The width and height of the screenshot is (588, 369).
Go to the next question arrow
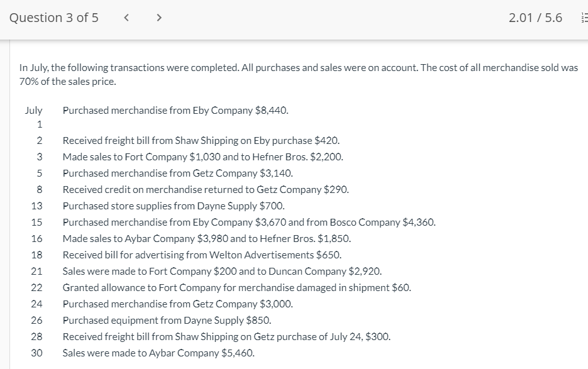tap(159, 18)
